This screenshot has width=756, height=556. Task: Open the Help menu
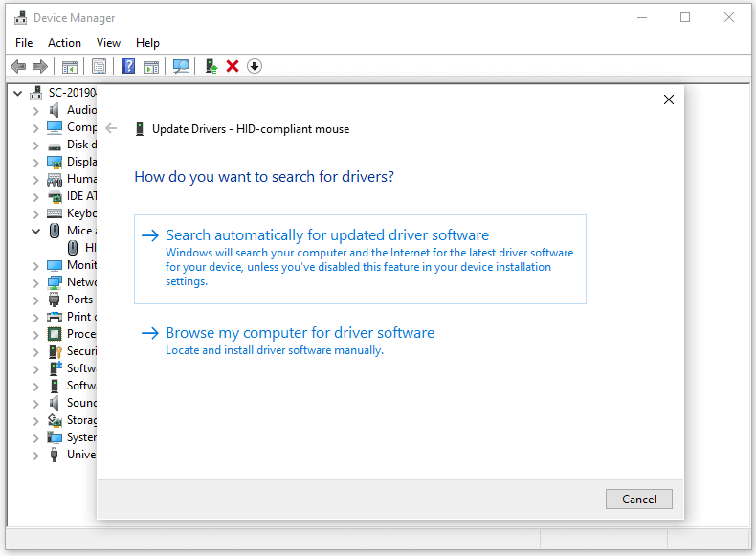[147, 43]
